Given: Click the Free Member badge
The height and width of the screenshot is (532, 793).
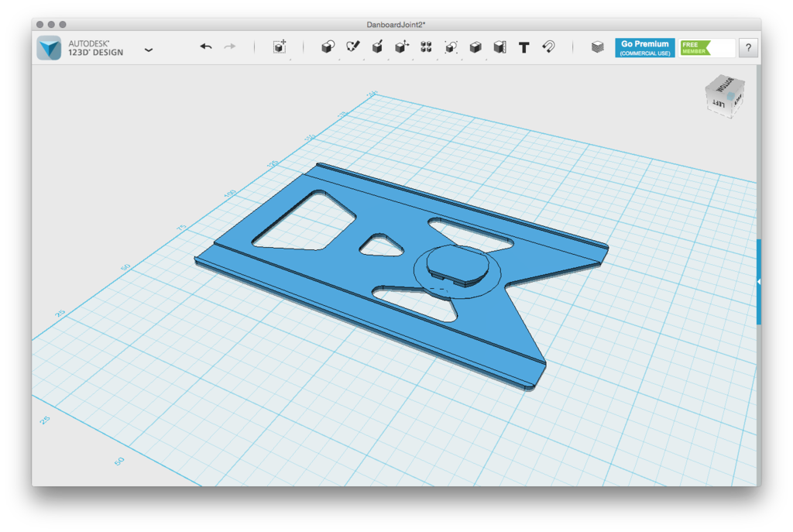Looking at the screenshot, I should click(x=695, y=48).
